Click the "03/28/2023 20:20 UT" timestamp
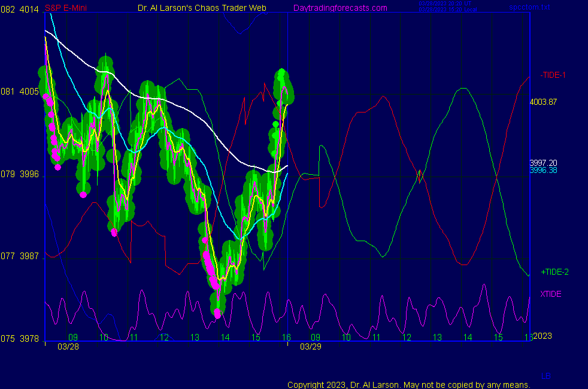This screenshot has height=389, width=588. (x=445, y=4)
